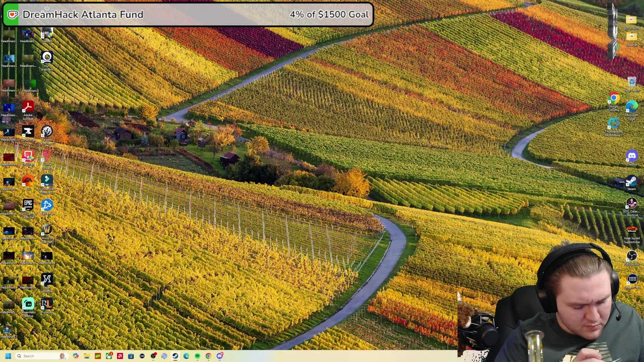Open the Microsoft Edge desktop shortcut
Screen dimensions: 644x362
coord(631,110)
